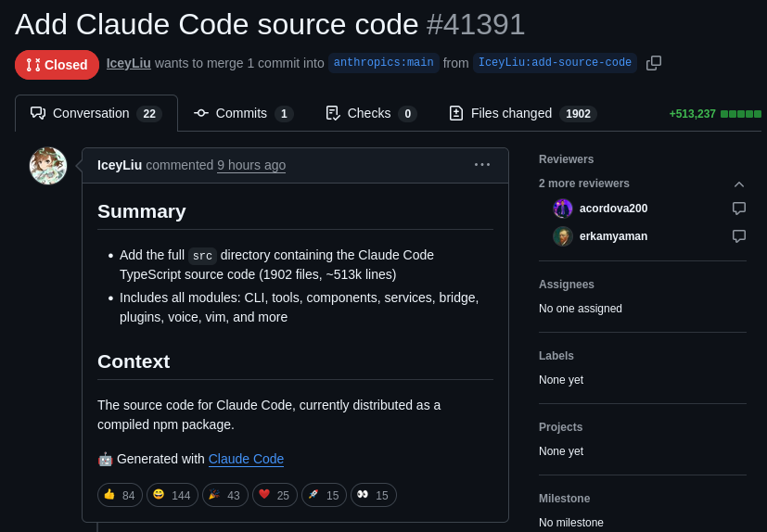This screenshot has height=532, width=767.
Task: Toggle the rocket reaction with 15
Action: point(324,495)
